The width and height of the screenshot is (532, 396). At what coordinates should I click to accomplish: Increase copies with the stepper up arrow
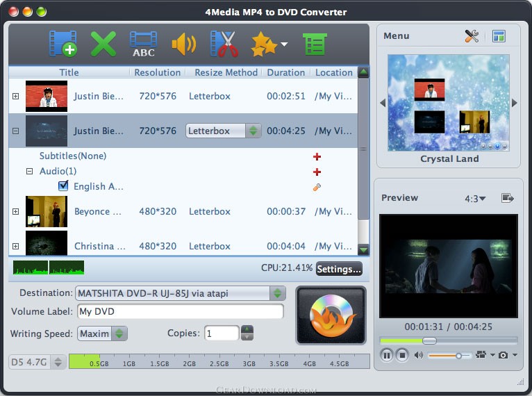point(247,329)
